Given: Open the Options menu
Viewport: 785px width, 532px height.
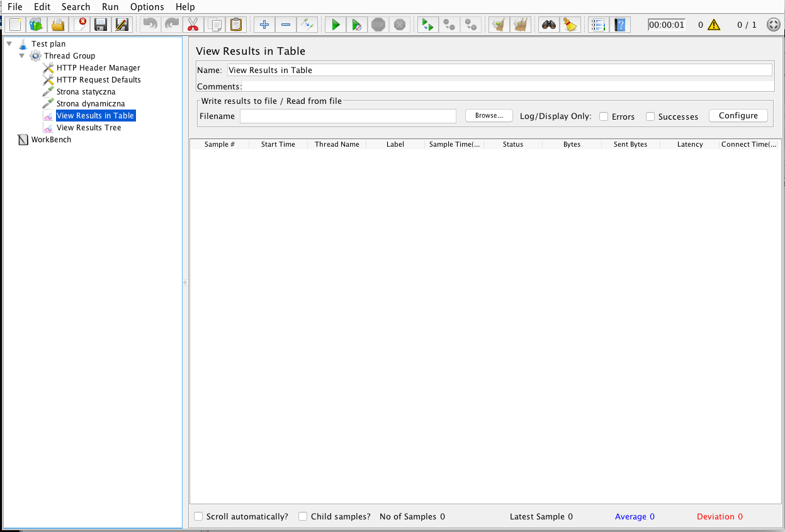Looking at the screenshot, I should coord(147,7).
